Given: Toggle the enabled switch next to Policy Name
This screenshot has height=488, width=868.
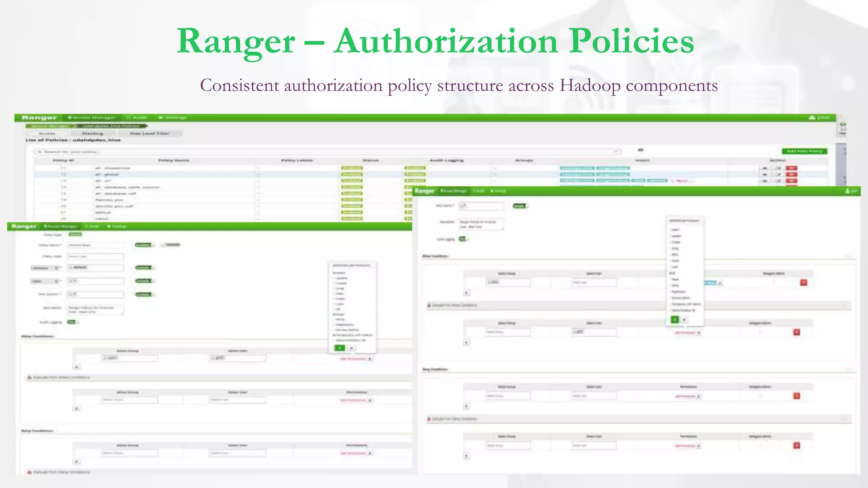Looking at the screenshot, I should pyautogui.click(x=144, y=245).
